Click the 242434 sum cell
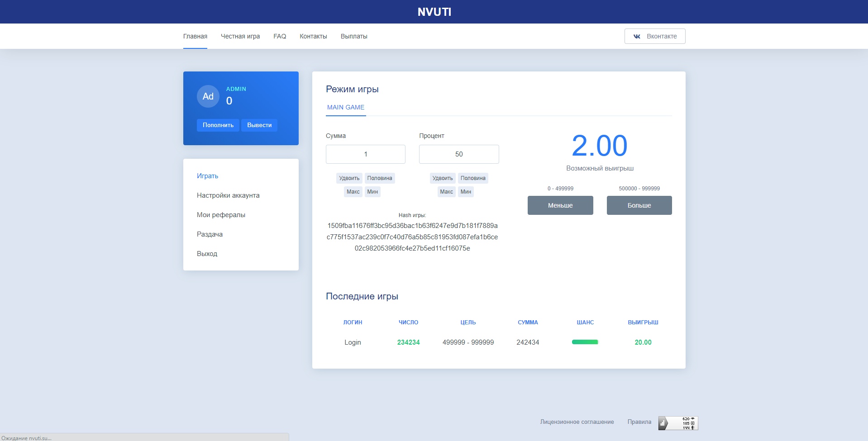 point(528,342)
